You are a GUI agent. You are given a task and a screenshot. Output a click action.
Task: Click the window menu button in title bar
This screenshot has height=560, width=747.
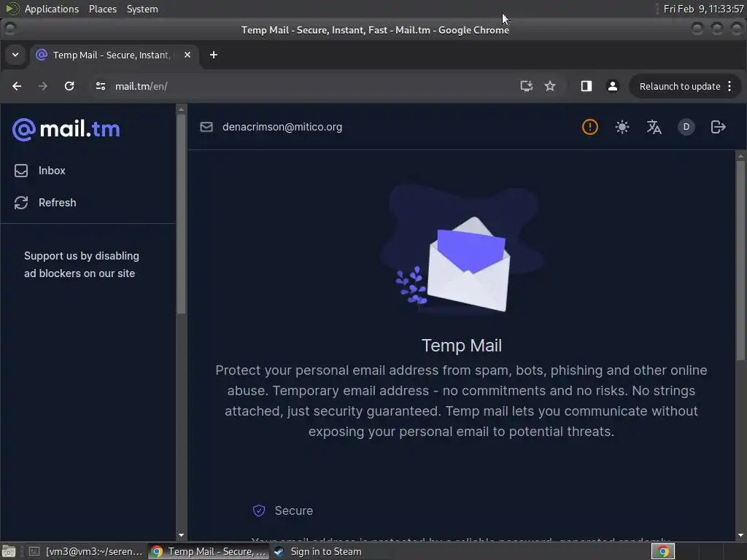click(10, 29)
